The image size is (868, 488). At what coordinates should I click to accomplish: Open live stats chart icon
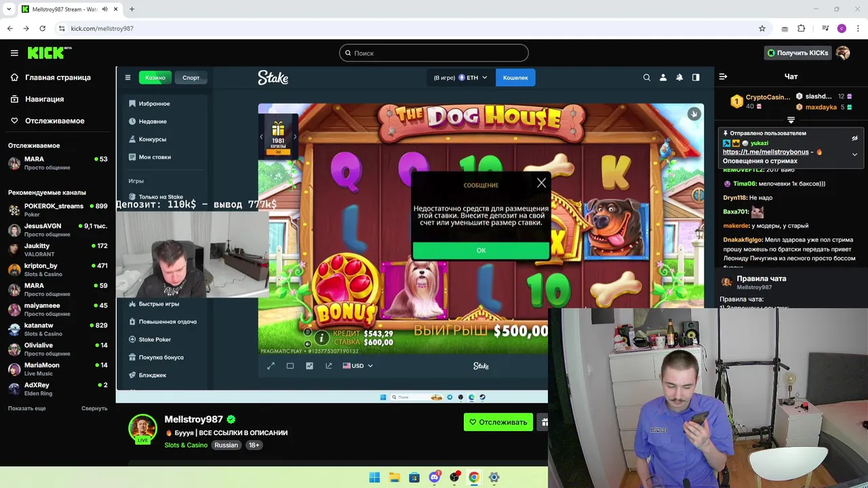tap(309, 366)
